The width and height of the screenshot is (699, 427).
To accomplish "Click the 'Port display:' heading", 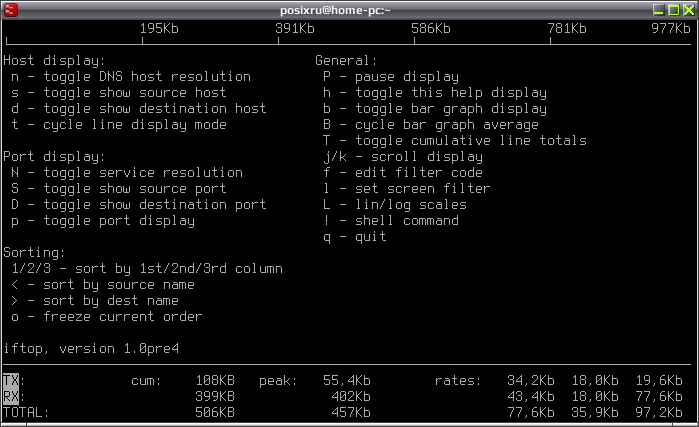I will coord(54,157).
